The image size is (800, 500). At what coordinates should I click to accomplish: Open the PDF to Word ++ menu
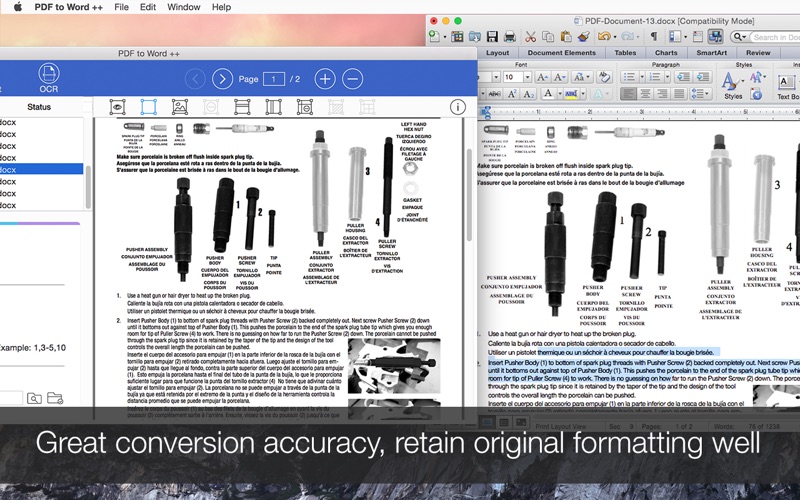tap(68, 7)
